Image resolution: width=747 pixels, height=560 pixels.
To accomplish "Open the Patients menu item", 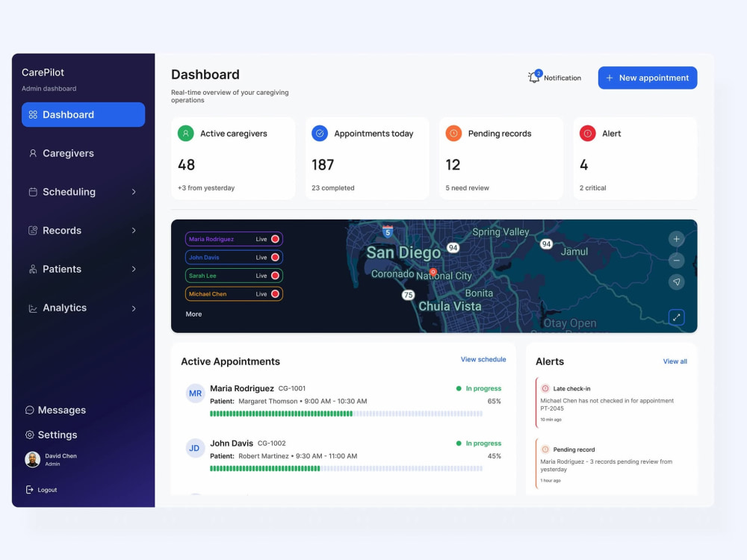I will 84,269.
